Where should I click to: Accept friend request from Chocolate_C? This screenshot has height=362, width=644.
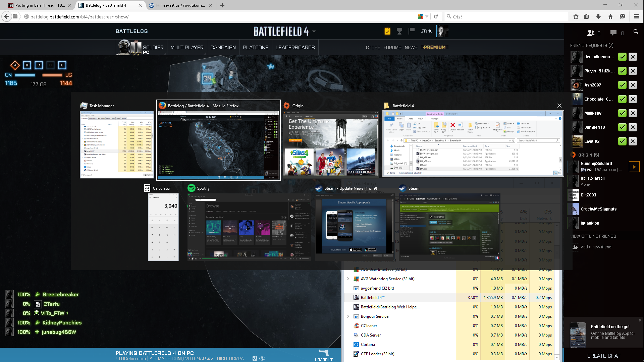point(622,99)
